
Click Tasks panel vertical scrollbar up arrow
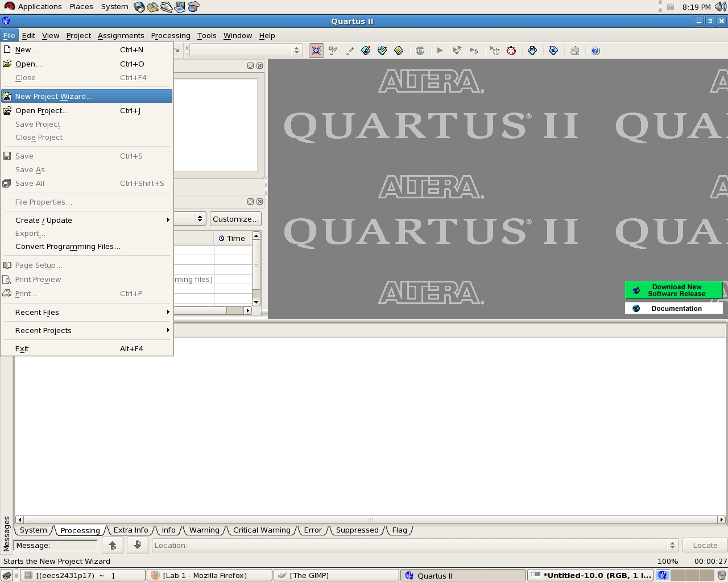click(x=256, y=235)
